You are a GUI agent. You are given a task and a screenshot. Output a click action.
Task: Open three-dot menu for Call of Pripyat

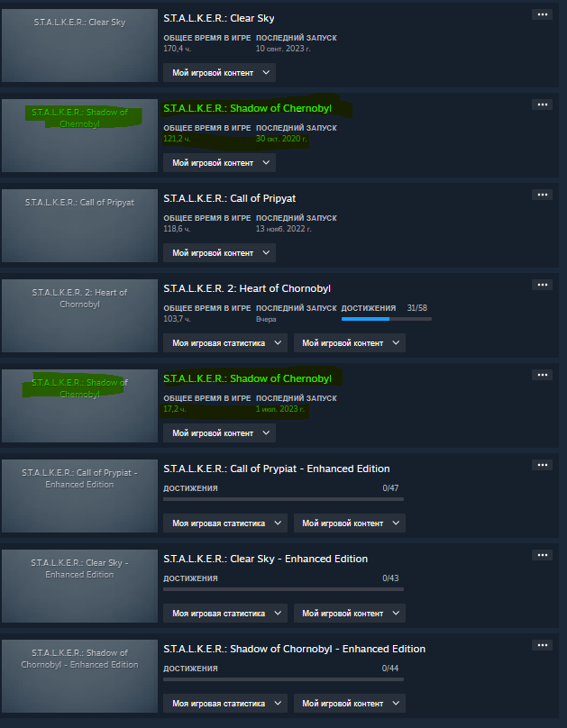[x=542, y=195]
